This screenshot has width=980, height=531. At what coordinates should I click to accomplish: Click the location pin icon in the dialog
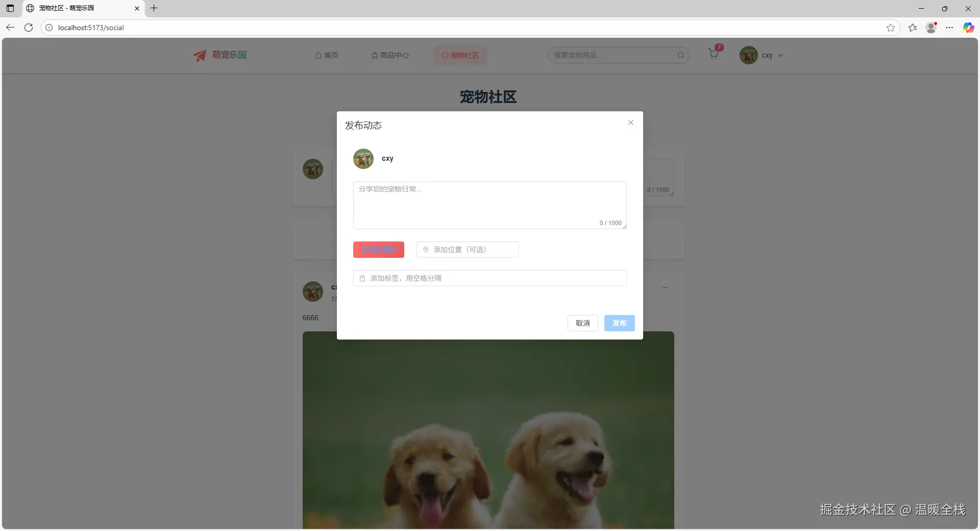[426, 250]
